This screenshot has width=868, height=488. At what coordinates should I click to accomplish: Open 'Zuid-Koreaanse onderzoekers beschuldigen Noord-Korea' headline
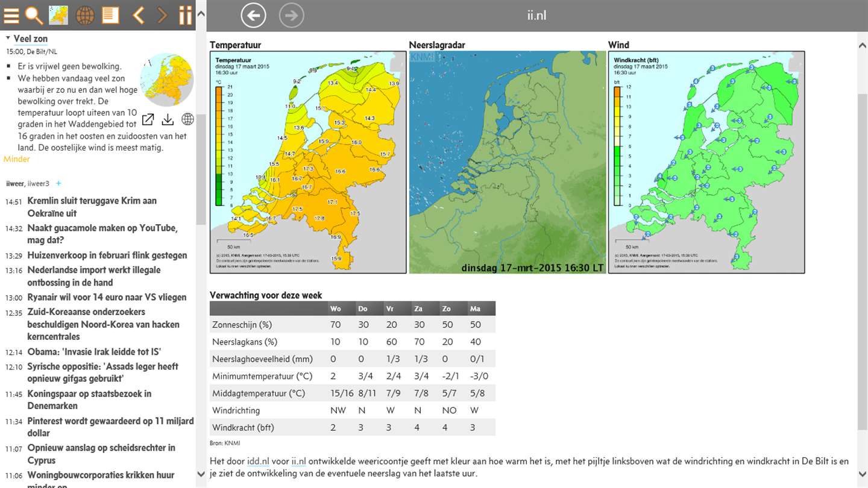point(103,324)
